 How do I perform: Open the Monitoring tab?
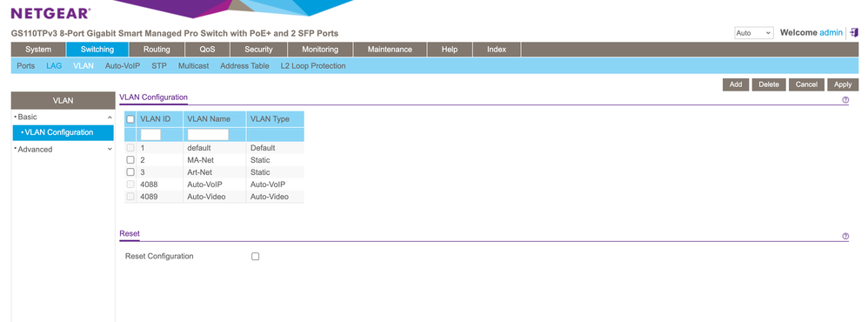coord(320,50)
